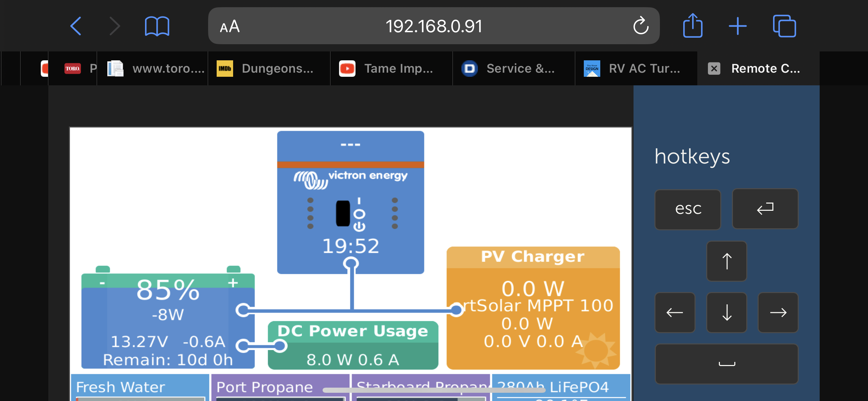The height and width of the screenshot is (401, 868).
Task: Switch to the Tame Impala YouTube tab
Action: coord(391,68)
